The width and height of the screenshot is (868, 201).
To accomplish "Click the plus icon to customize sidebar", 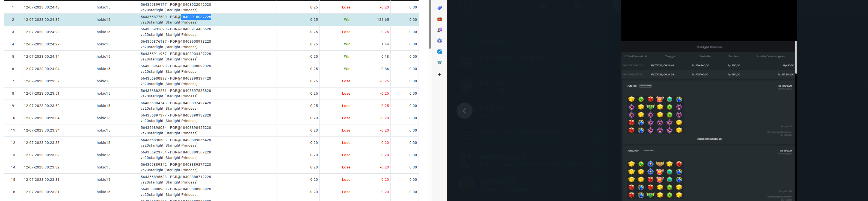I will point(439,75).
